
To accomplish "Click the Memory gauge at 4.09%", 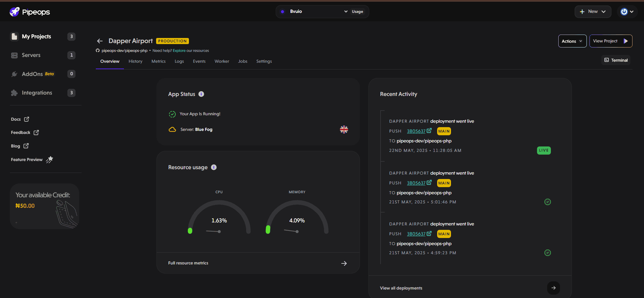I will [297, 217].
